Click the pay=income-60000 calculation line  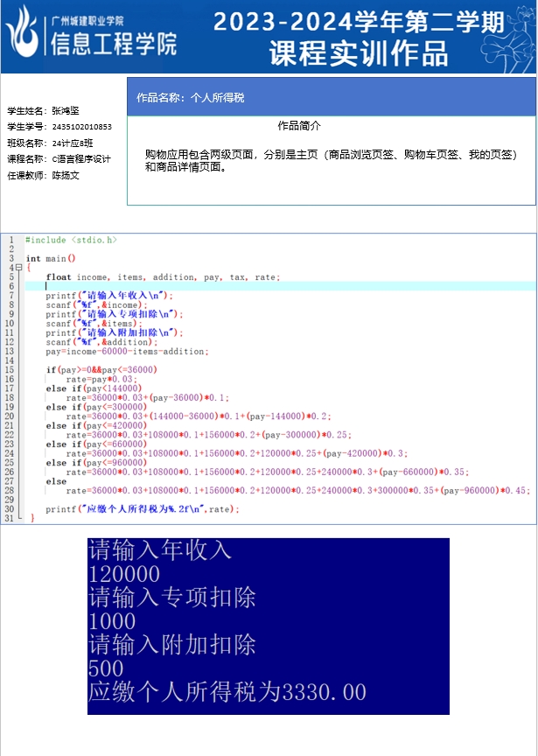pos(128,352)
